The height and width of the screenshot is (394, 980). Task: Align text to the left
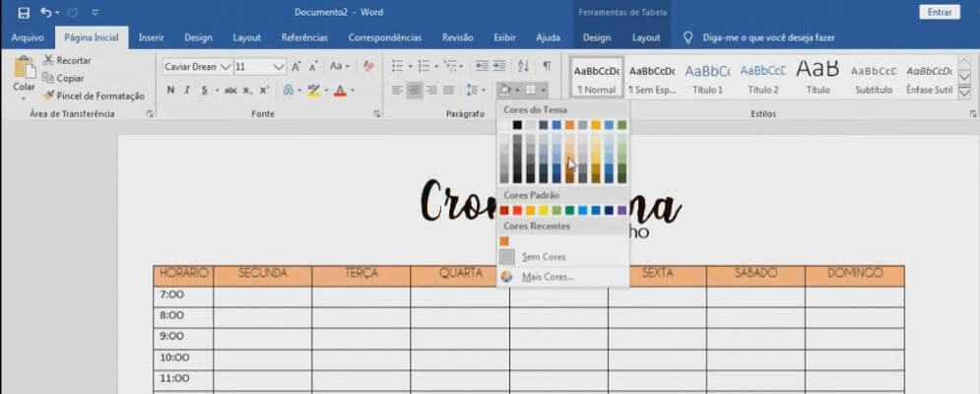coord(397,90)
